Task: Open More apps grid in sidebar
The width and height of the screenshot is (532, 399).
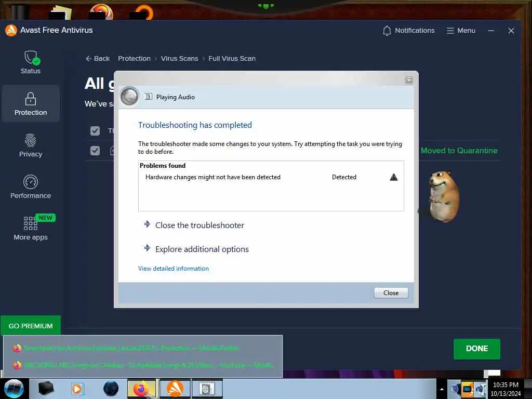Action: coord(31,229)
